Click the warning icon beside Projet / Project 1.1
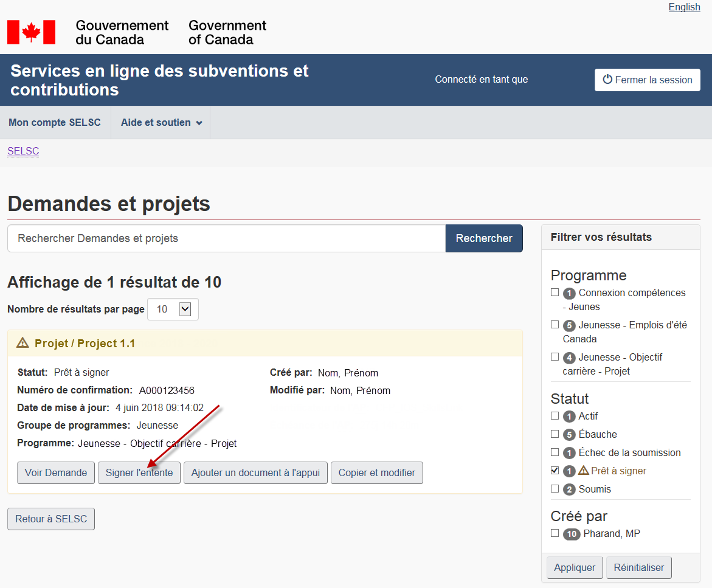This screenshot has height=588, width=712. click(x=22, y=343)
